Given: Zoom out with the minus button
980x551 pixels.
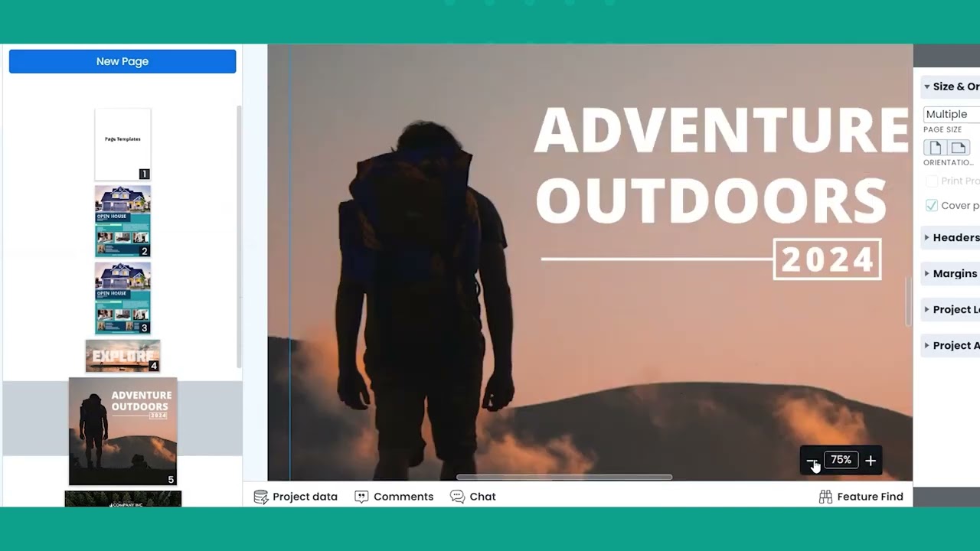Looking at the screenshot, I should coord(812,461).
